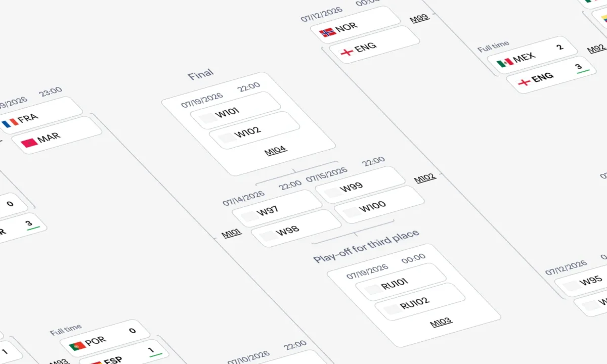This screenshot has width=607, height=364.
Task: Click POR's score of 0
Action: click(x=133, y=330)
